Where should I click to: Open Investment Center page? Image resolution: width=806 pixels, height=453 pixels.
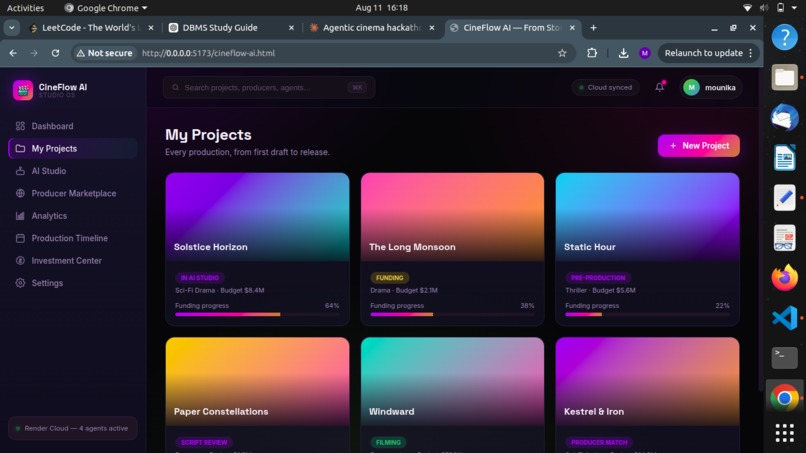coord(72,261)
